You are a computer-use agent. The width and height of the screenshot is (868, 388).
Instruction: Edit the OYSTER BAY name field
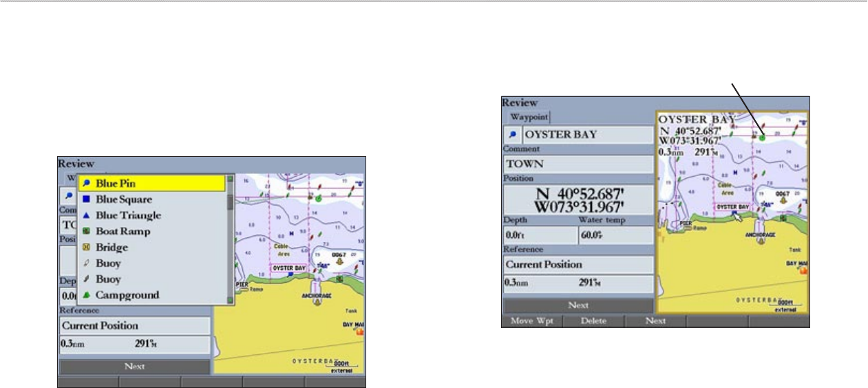(587, 134)
